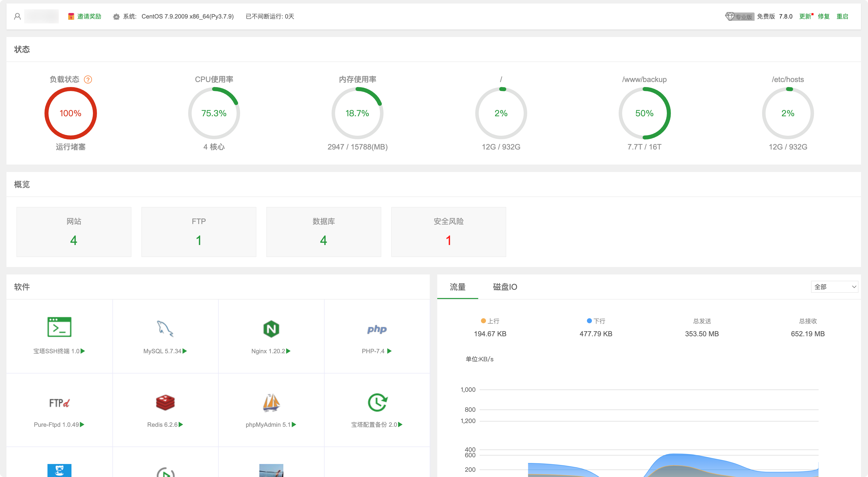Viewport: 868px width, 477px height.
Task: Open the Pure-Ftpd FTPd icon
Action: coord(59,403)
